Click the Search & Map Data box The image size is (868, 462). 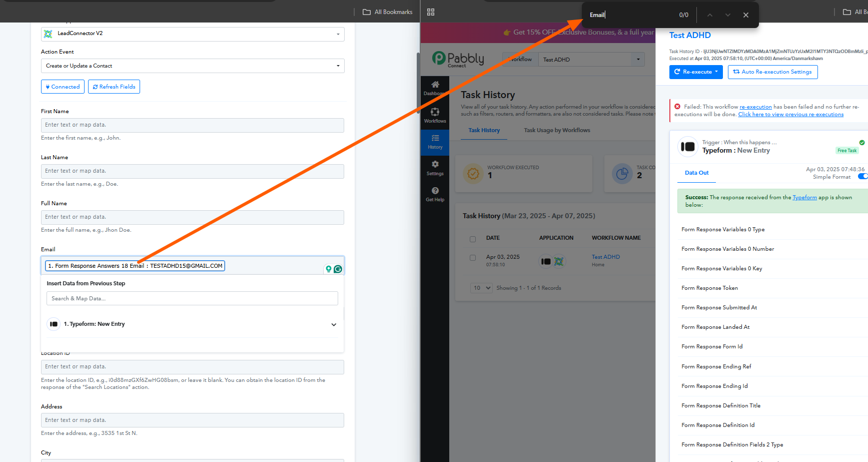tap(192, 298)
